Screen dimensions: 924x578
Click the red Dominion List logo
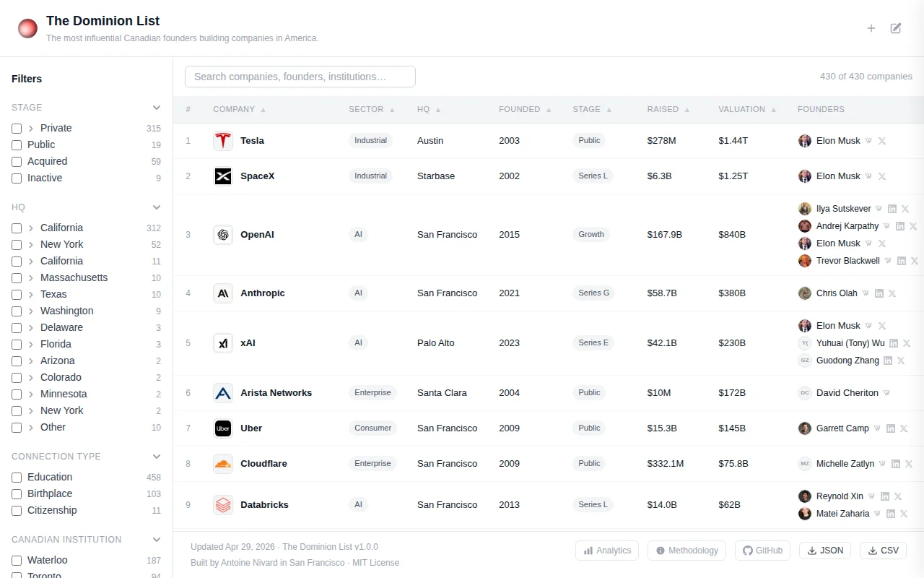pyautogui.click(x=27, y=28)
